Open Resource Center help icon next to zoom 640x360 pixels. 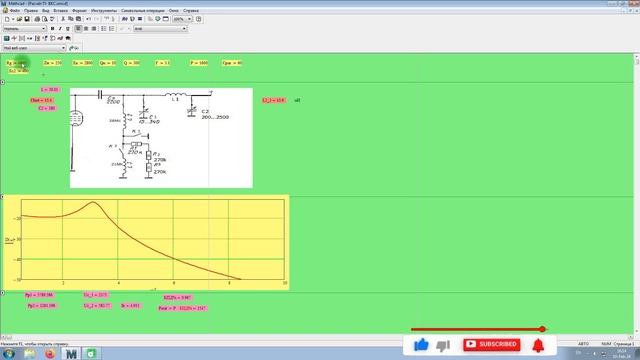click(199, 19)
